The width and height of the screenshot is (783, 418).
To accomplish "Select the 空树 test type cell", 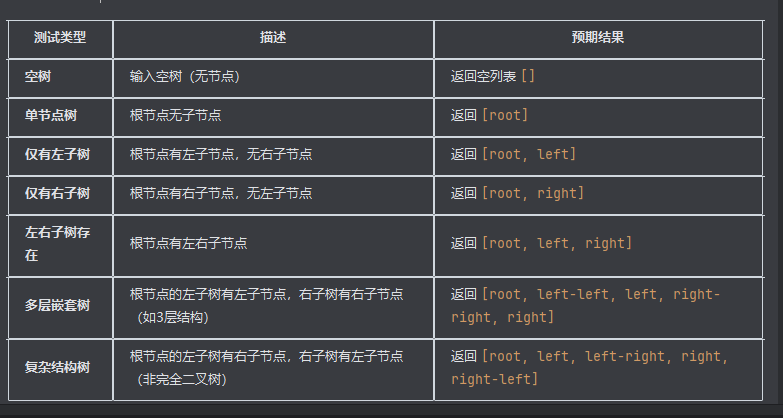I will click(x=38, y=76).
